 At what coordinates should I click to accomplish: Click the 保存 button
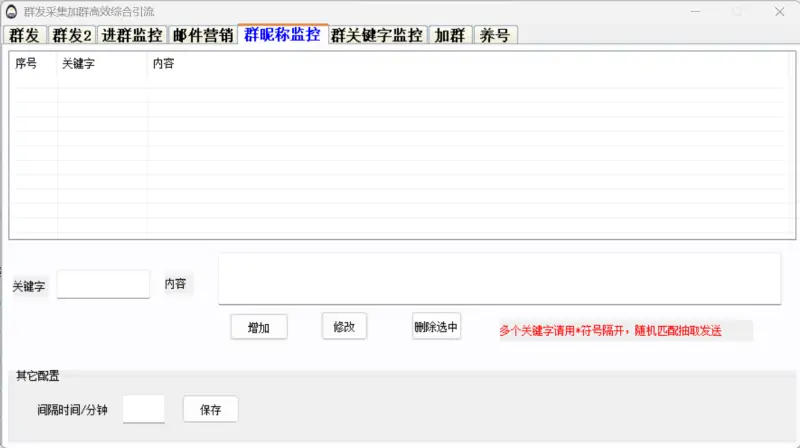pyautogui.click(x=210, y=409)
